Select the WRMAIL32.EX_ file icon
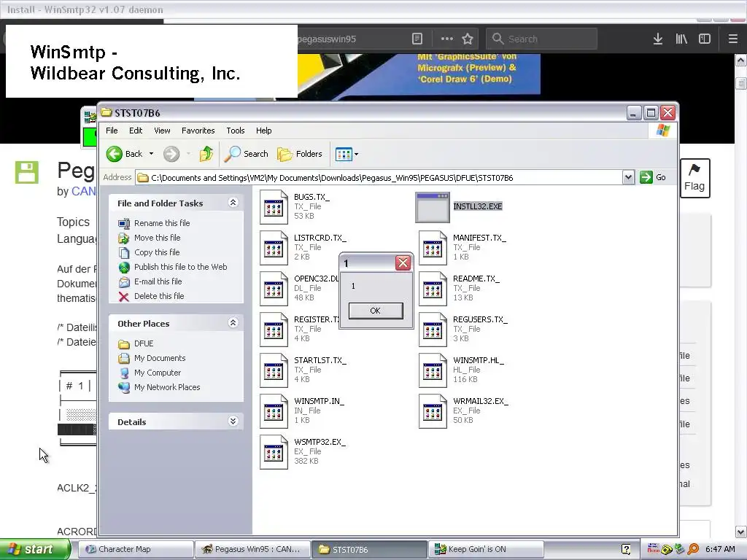This screenshot has height=560, width=747. pyautogui.click(x=433, y=411)
